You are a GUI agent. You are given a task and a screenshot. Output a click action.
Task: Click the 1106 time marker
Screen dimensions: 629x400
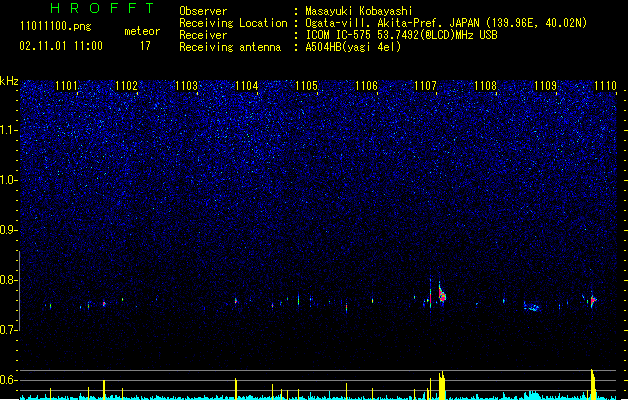pos(366,86)
